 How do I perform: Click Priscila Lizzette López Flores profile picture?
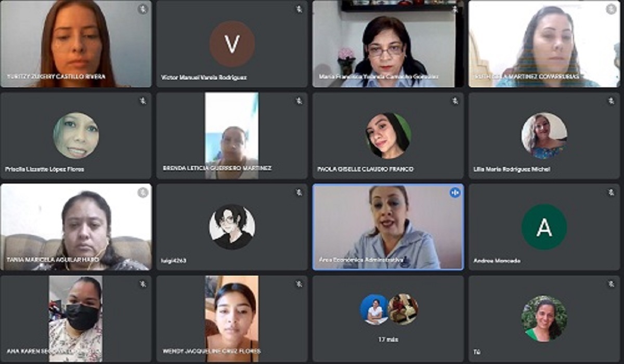(x=76, y=136)
